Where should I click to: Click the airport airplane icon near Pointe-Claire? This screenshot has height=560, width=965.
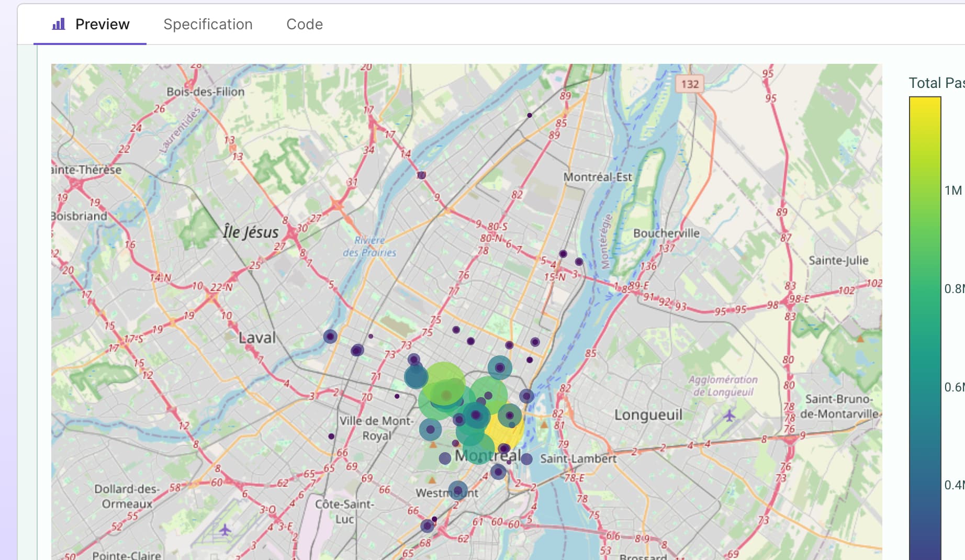(225, 530)
